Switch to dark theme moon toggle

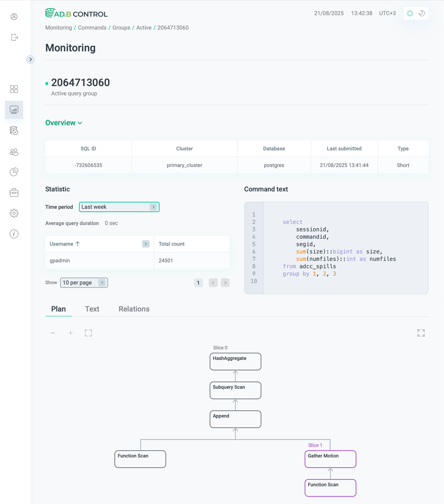(422, 13)
